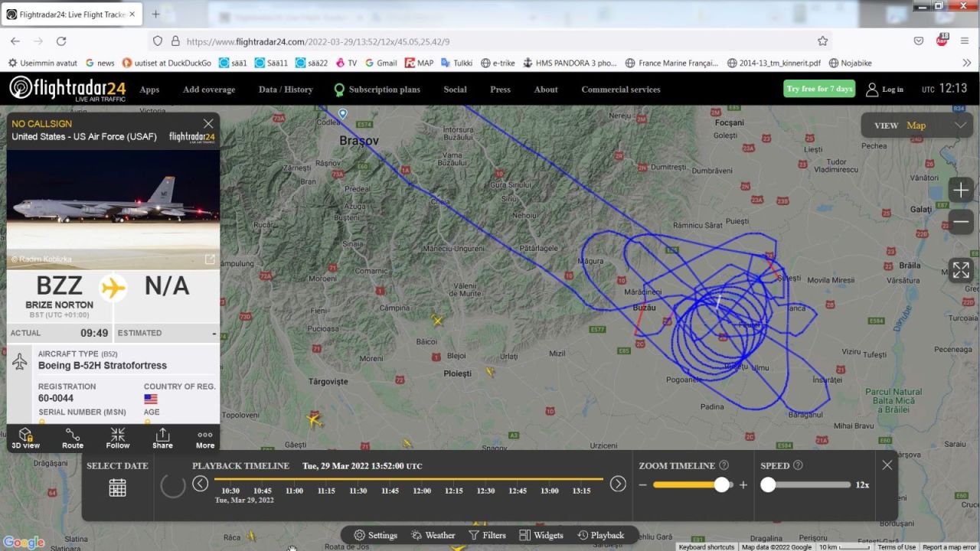Open the Weather options
This screenshot has width=980, height=551.
(433, 536)
